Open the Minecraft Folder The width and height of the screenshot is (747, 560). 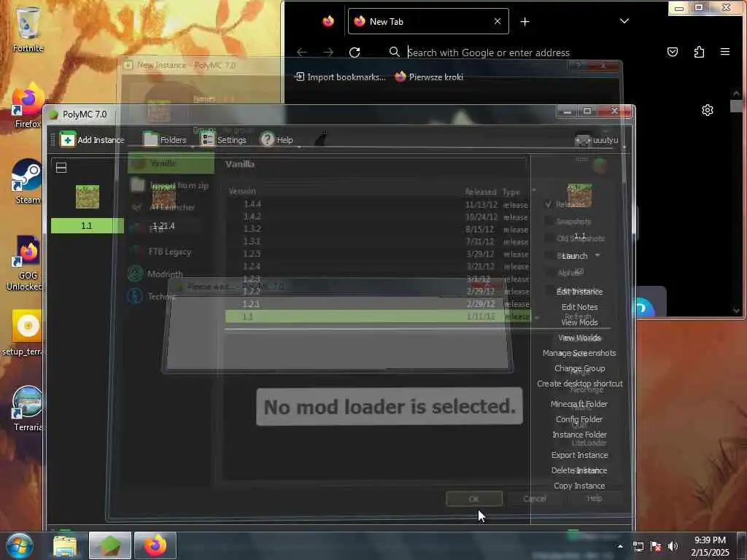tap(579, 404)
